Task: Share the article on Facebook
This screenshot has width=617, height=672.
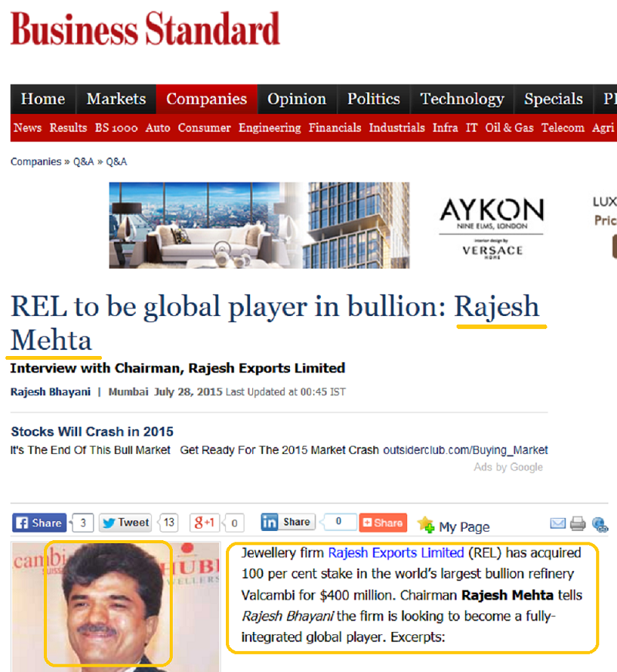Action: point(39,523)
